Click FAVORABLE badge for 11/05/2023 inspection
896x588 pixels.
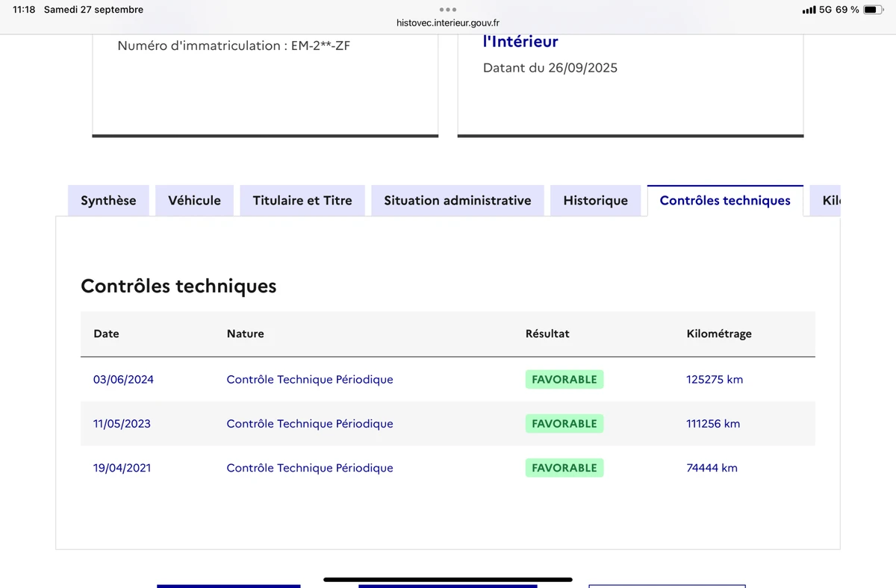click(x=564, y=424)
